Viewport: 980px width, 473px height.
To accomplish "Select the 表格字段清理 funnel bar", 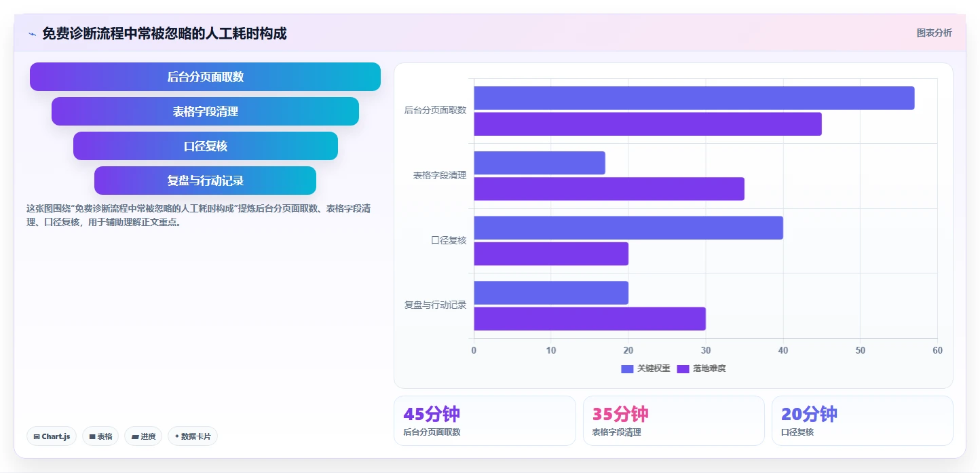I will (x=205, y=111).
